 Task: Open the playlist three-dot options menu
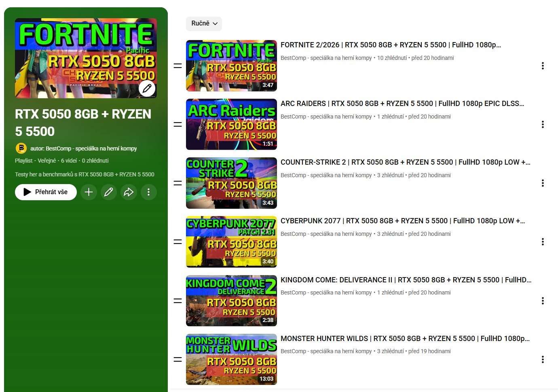[148, 192]
